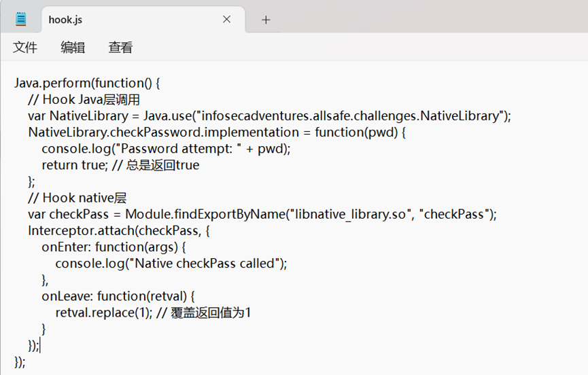588x375 pixels.
Task: Place cursor after return true;
Action: click(108, 165)
